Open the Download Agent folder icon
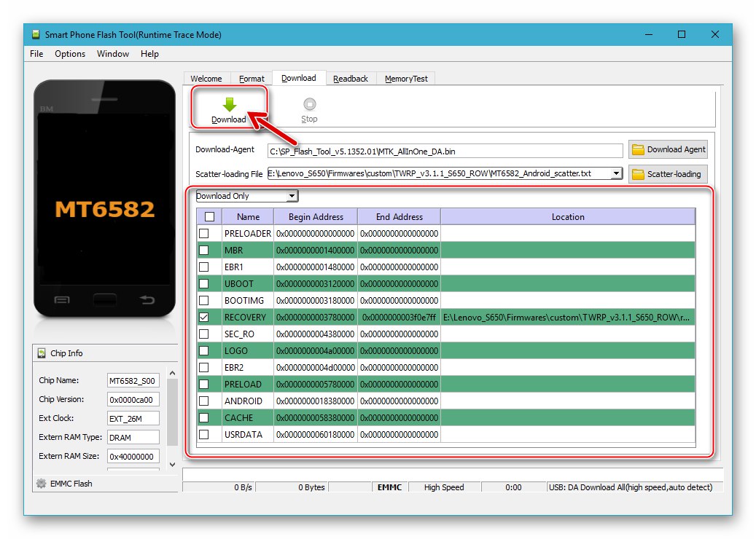This screenshot has width=756, height=539. click(x=638, y=149)
